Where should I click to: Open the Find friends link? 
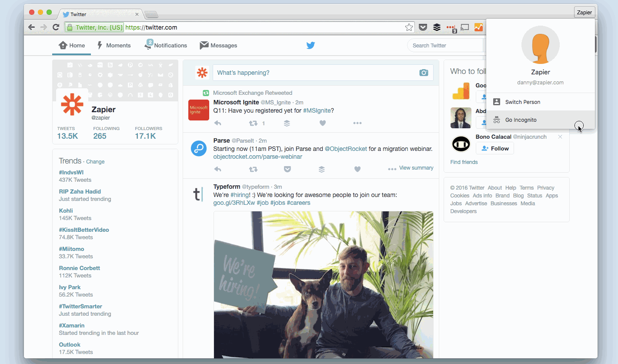(x=464, y=162)
